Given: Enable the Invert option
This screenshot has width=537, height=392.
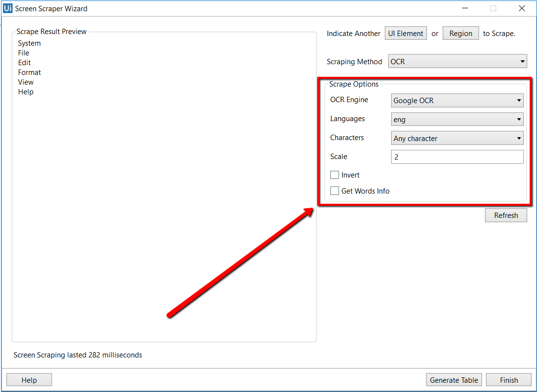Looking at the screenshot, I should (x=334, y=175).
